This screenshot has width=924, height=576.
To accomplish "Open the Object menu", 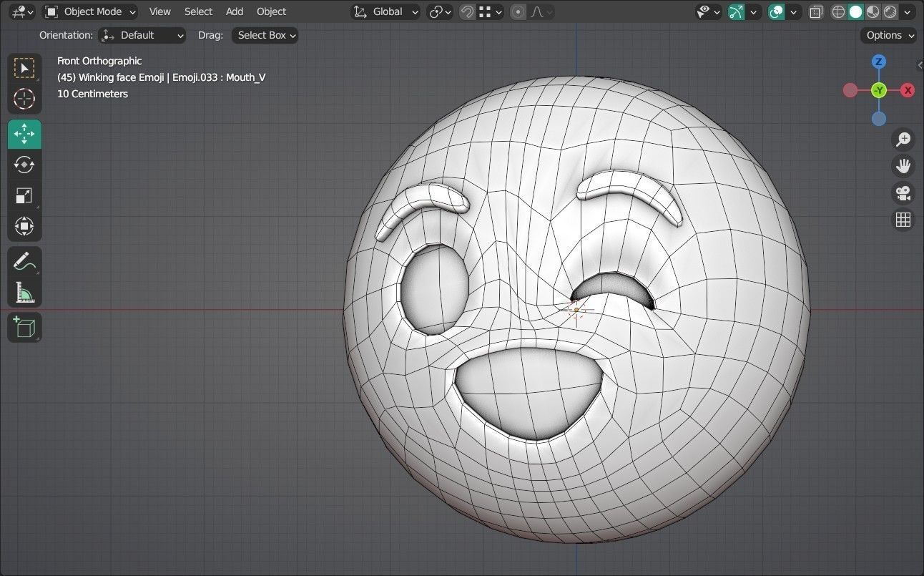I will point(272,11).
